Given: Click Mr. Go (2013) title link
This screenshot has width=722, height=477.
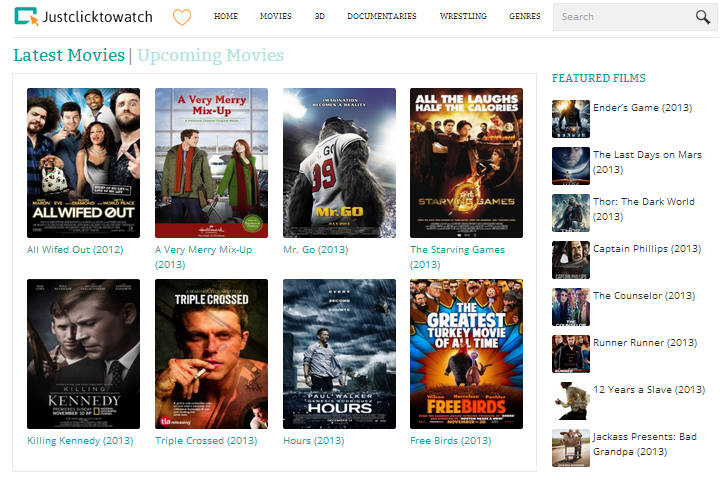Looking at the screenshot, I should [x=315, y=250].
